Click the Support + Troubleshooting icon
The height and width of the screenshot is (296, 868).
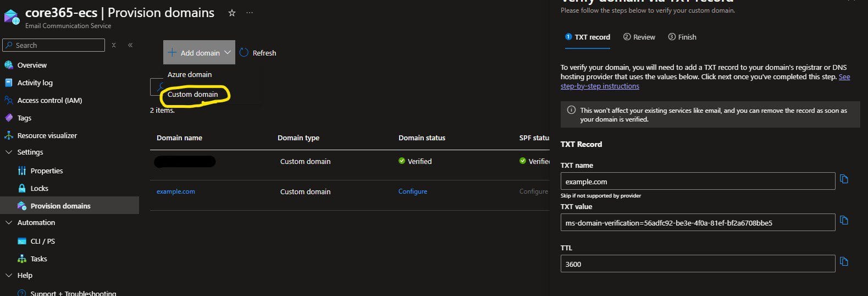pyautogui.click(x=22, y=293)
